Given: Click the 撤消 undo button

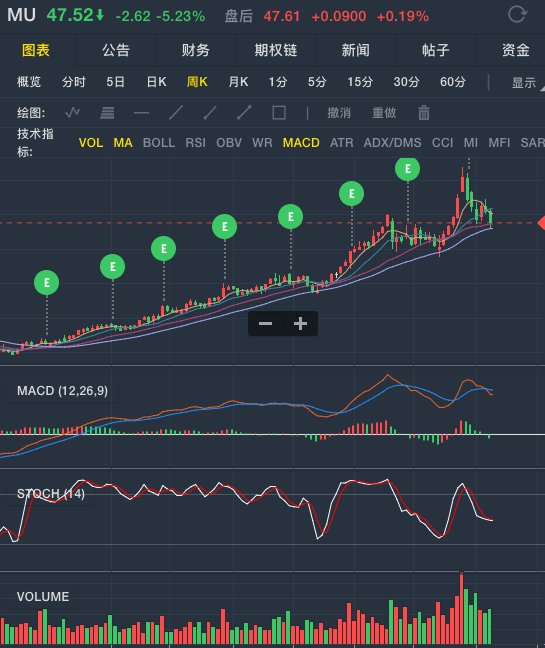Looking at the screenshot, I should coord(339,112).
